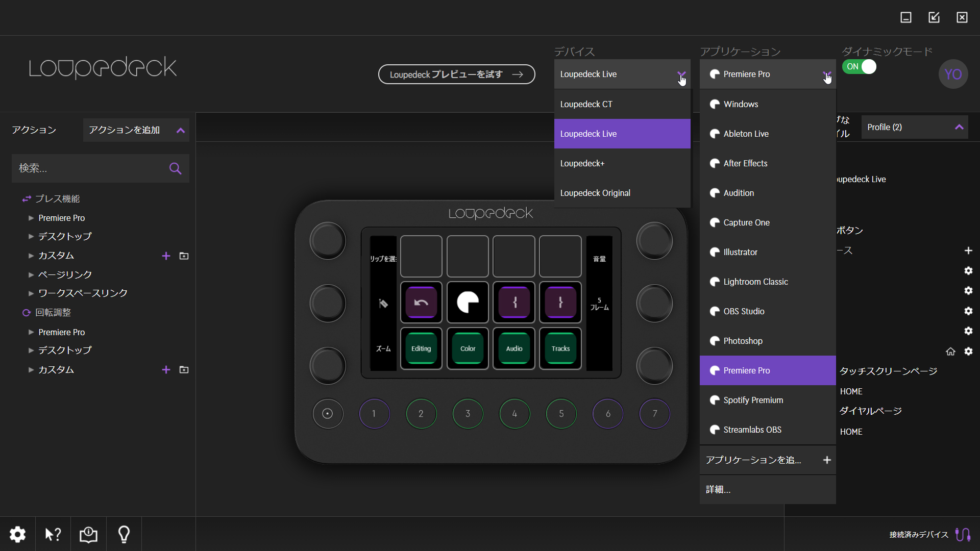Click the home icon in right panel
The image size is (980, 551).
(x=950, y=352)
